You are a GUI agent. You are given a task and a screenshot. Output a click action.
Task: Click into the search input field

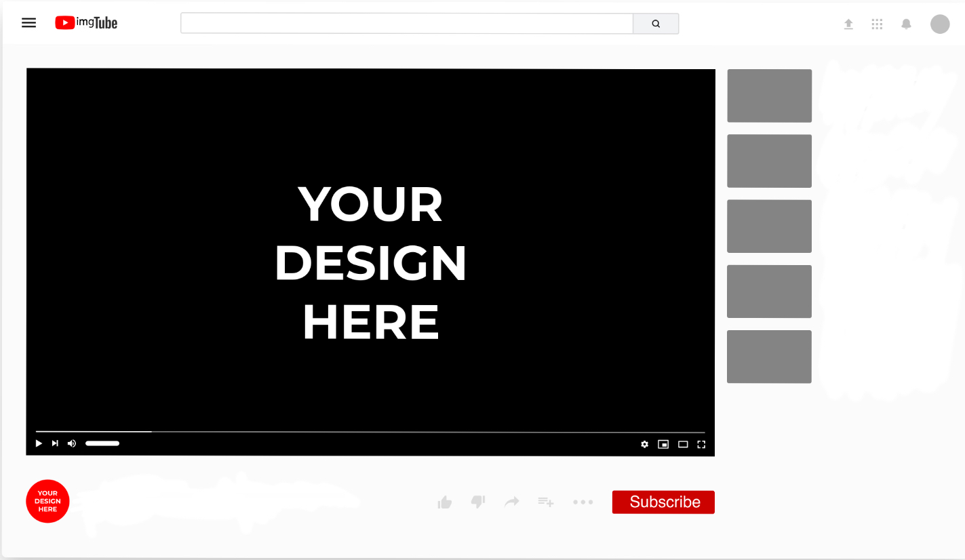[407, 23]
